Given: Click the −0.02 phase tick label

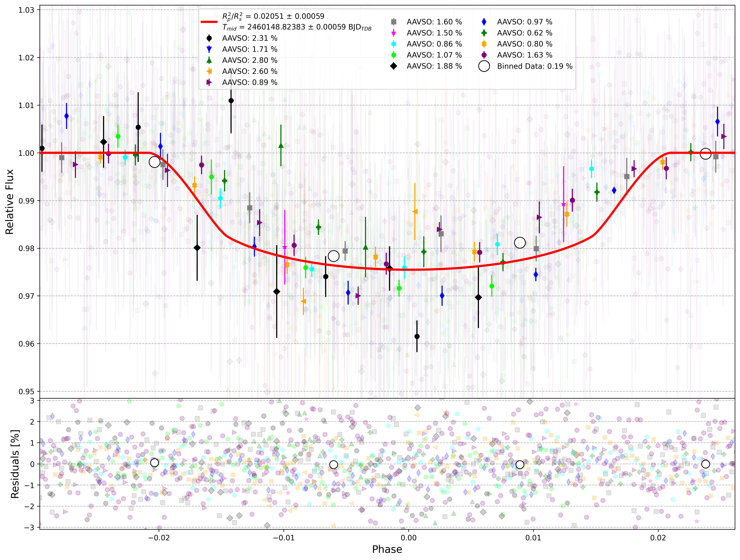Looking at the screenshot, I should point(159,538).
